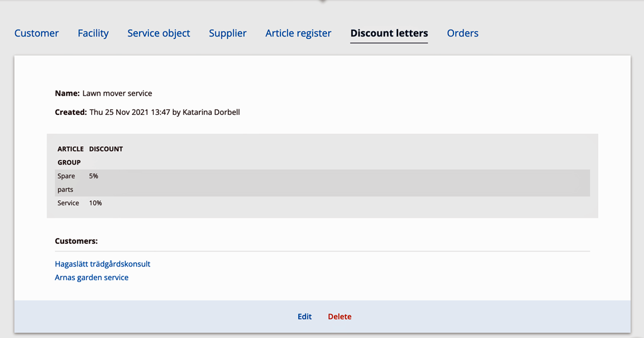Viewport: 644px width, 338px height.
Task: Click the Customers section heading
Action: coord(76,241)
